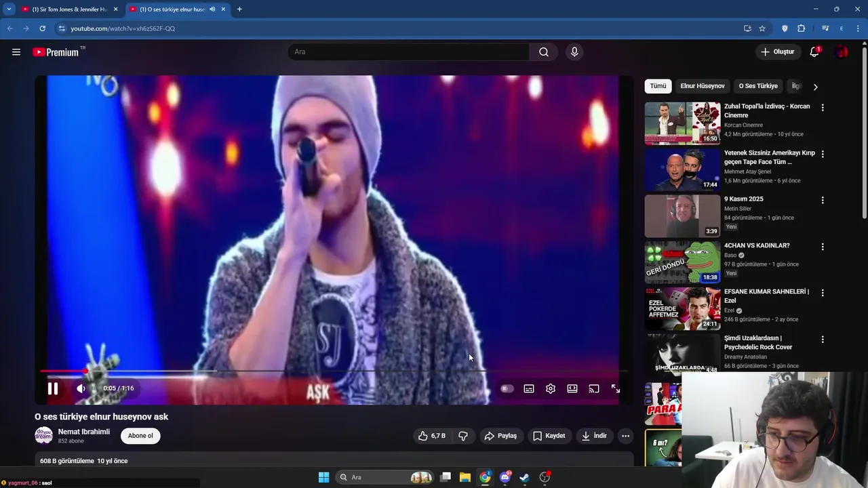868x488 pixels.
Task: Open EFSANE KUMAR SAHNELERİ video title
Action: coord(766,296)
